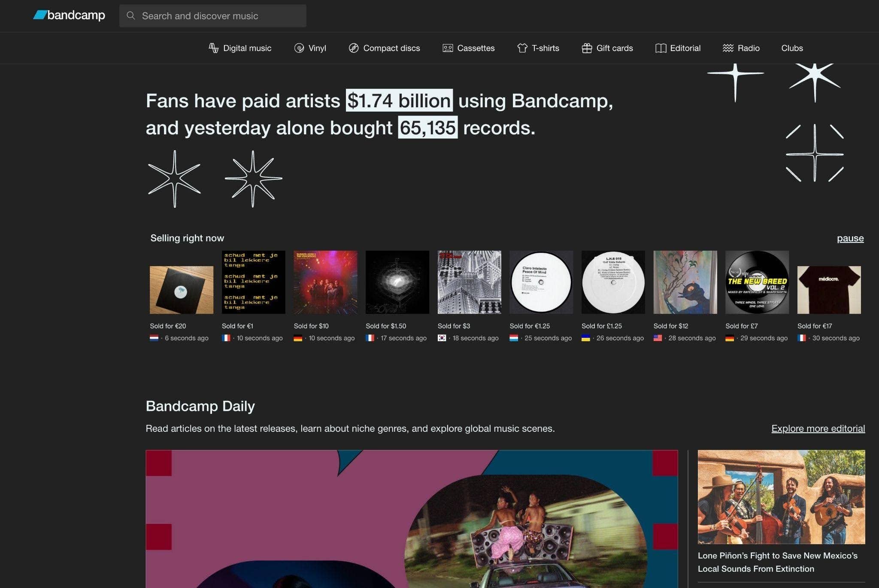Click the German flag under $10 sale

[x=298, y=338]
